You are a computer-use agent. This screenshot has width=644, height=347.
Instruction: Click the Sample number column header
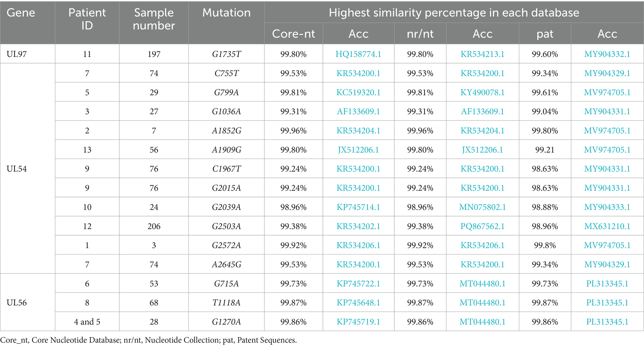click(x=154, y=19)
